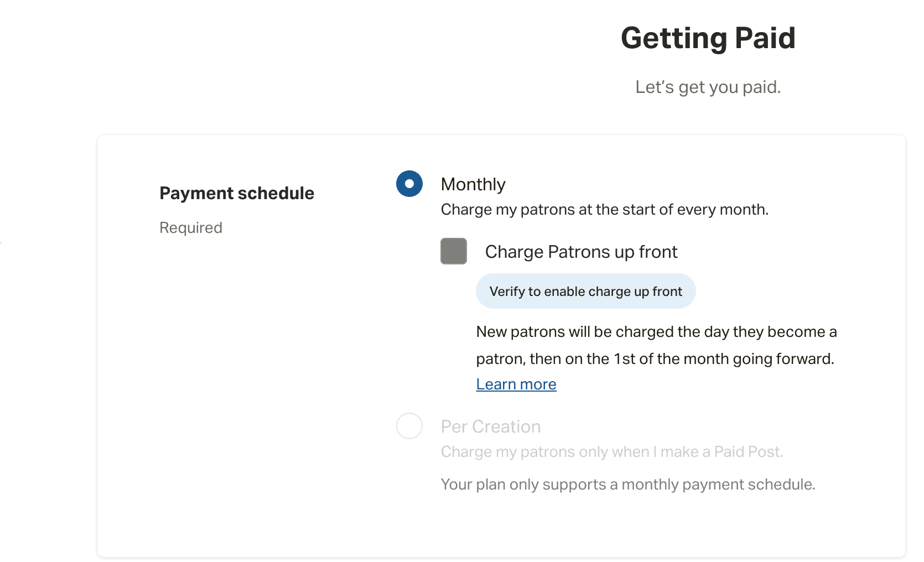Click the Charge Patrons up front label
Image resolution: width=924 pixels, height=562 pixels.
(581, 252)
